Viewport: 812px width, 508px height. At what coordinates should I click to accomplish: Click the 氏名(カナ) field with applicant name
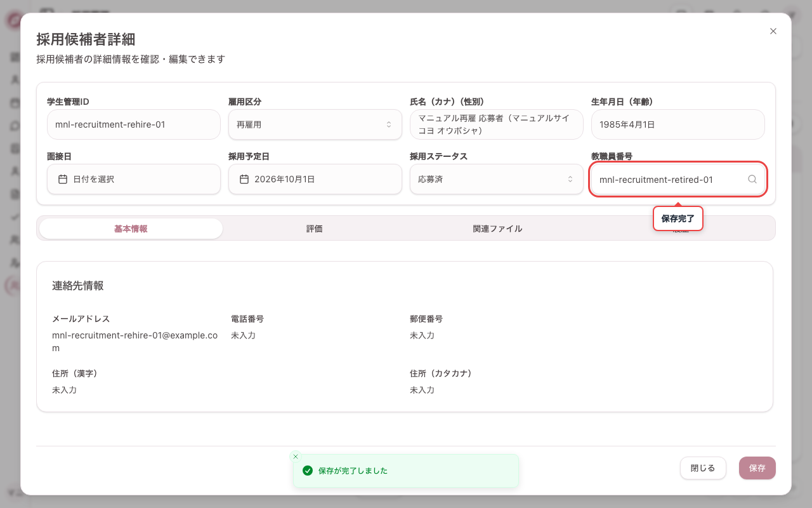[x=496, y=124]
